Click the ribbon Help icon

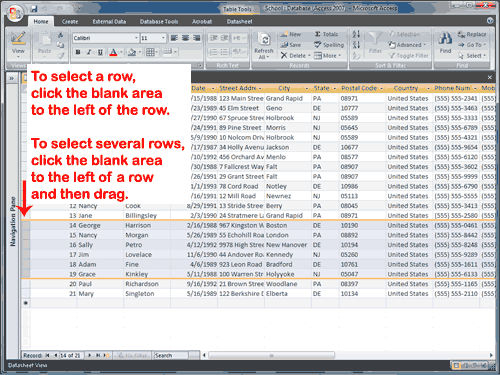[x=490, y=21]
